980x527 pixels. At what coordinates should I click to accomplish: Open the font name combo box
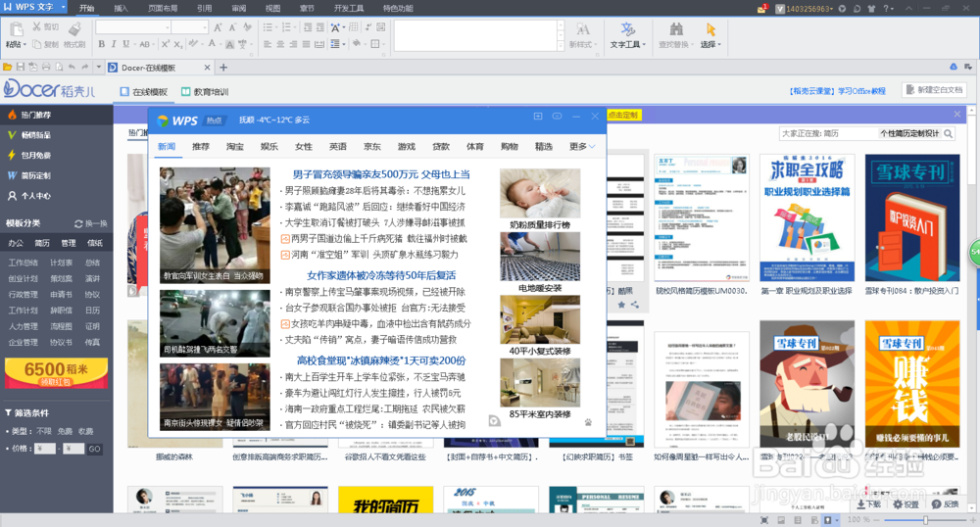coord(133,27)
